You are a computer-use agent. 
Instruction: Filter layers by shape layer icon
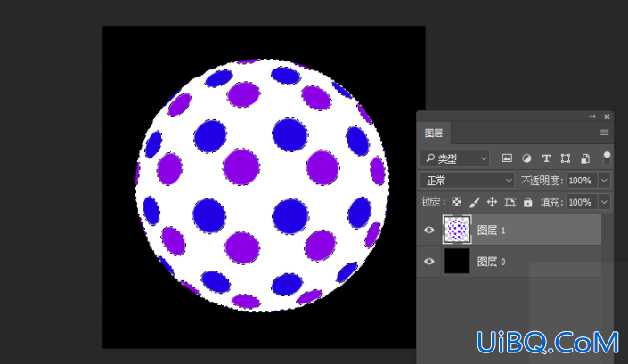click(x=565, y=158)
